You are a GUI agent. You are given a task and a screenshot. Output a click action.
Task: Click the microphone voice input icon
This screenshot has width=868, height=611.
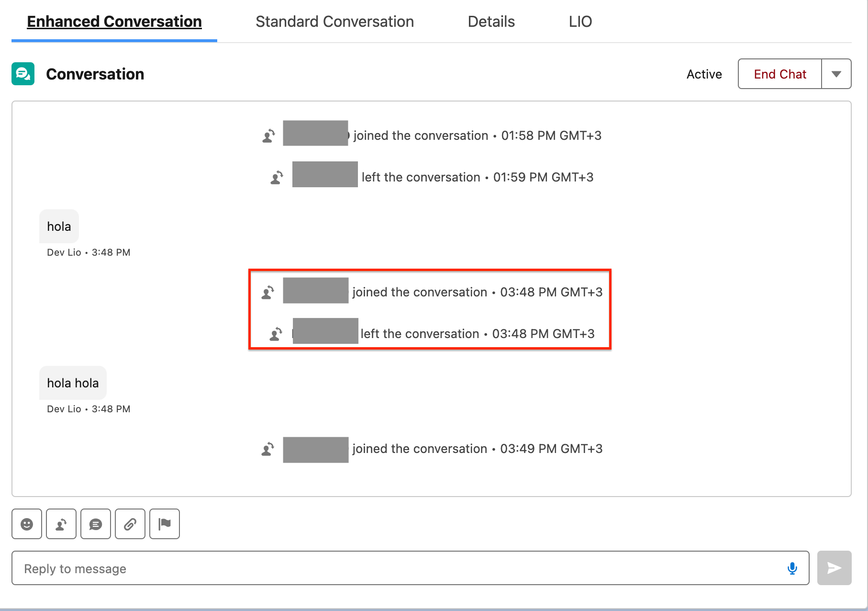[x=792, y=568]
